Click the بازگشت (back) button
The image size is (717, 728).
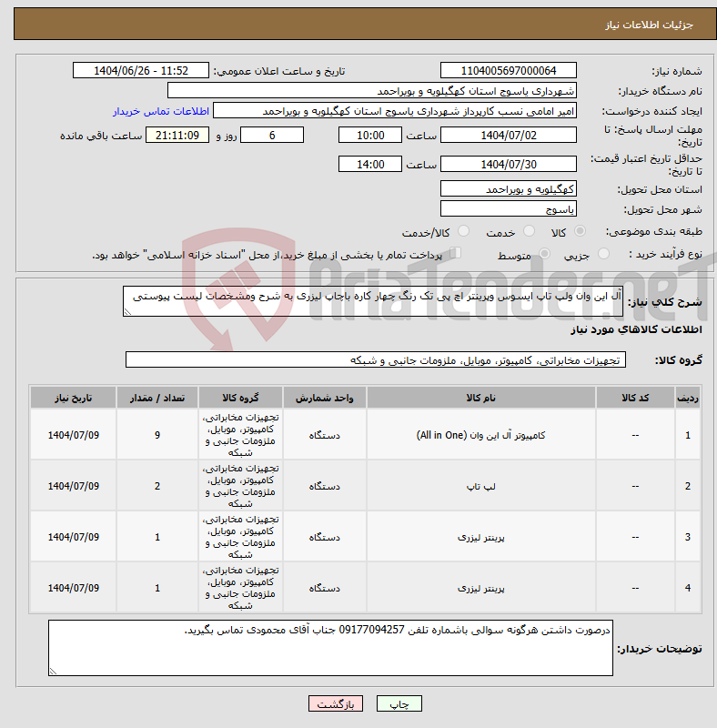point(335,703)
